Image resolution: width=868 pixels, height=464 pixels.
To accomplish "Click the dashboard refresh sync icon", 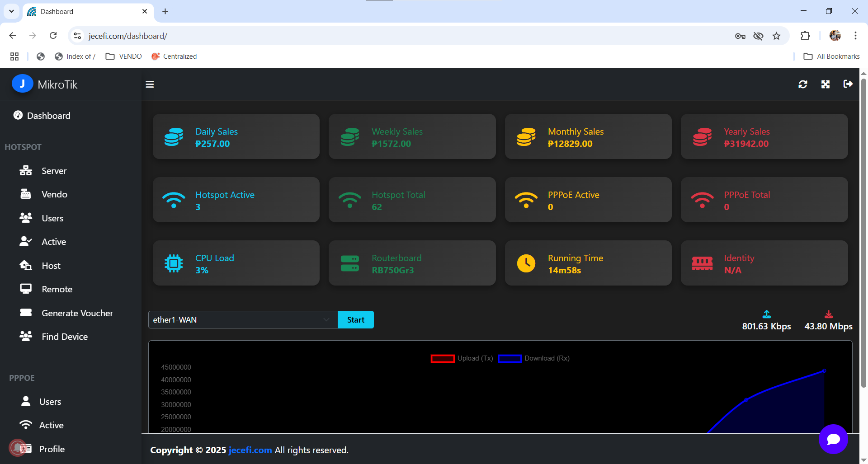I will click(x=803, y=84).
